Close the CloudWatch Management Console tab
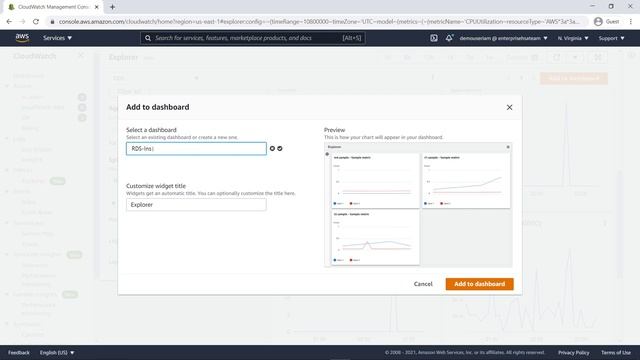This screenshot has height=360, width=640. [97, 7]
